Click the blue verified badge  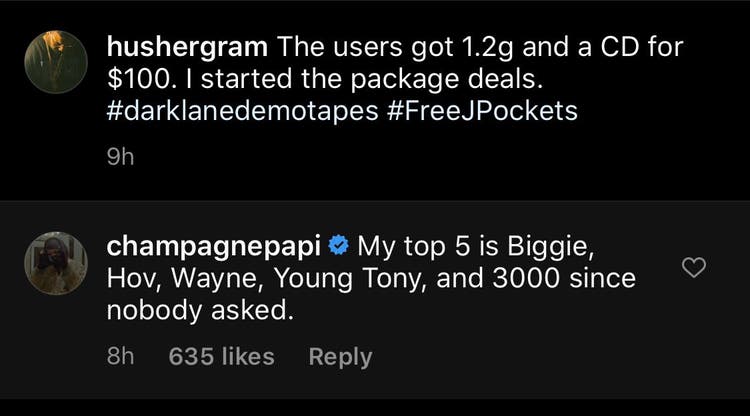[338, 245]
